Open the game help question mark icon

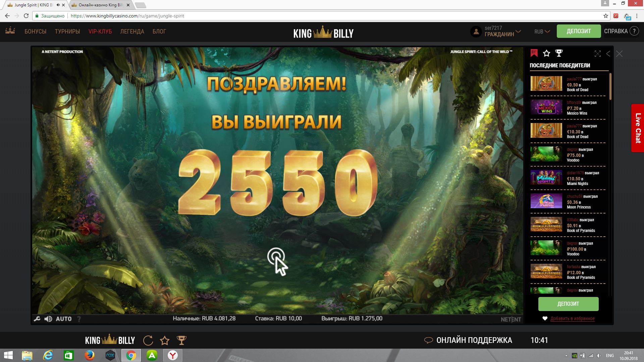click(79, 319)
